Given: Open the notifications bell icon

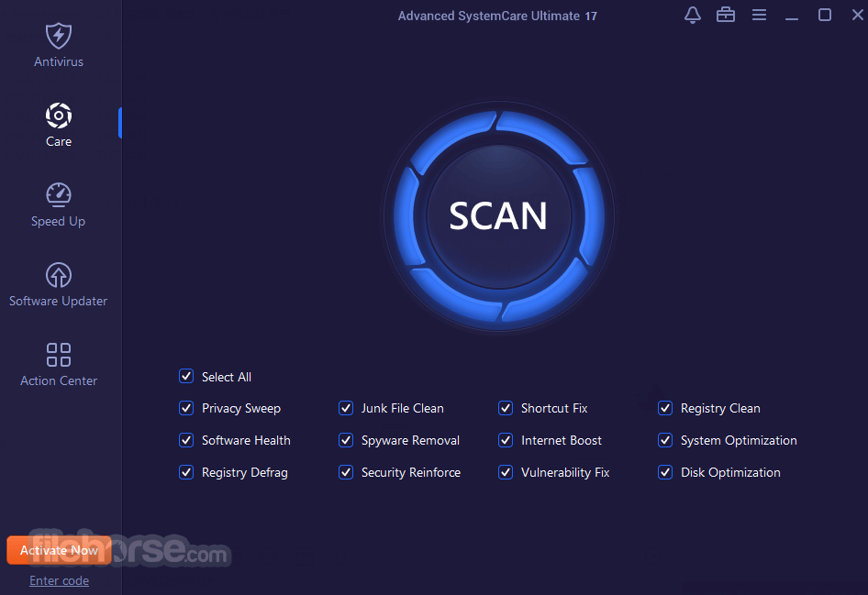Looking at the screenshot, I should point(693,15).
